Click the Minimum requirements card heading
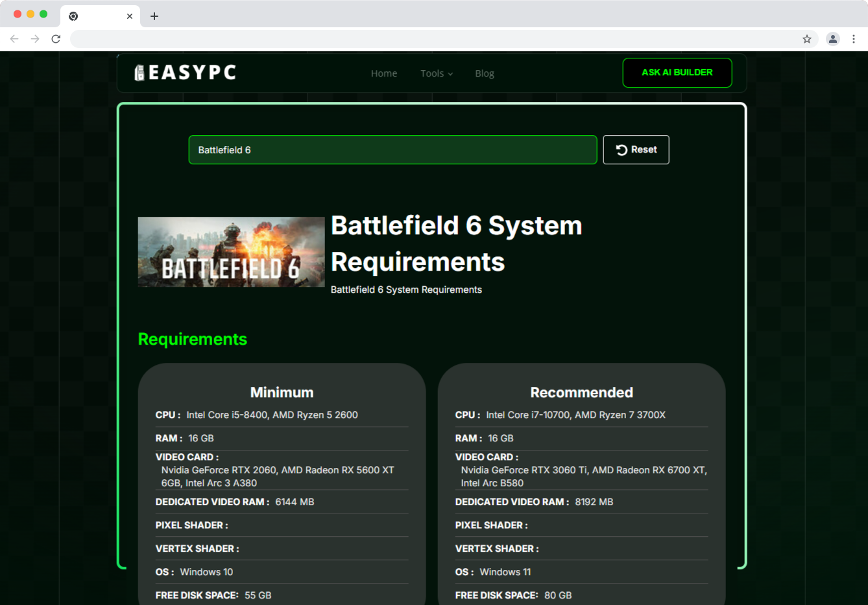The height and width of the screenshot is (605, 868). click(282, 392)
